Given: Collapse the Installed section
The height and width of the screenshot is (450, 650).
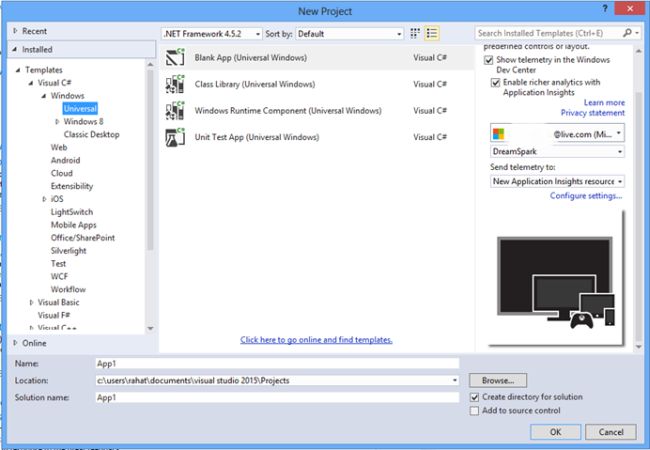Looking at the screenshot, I should (x=15, y=49).
